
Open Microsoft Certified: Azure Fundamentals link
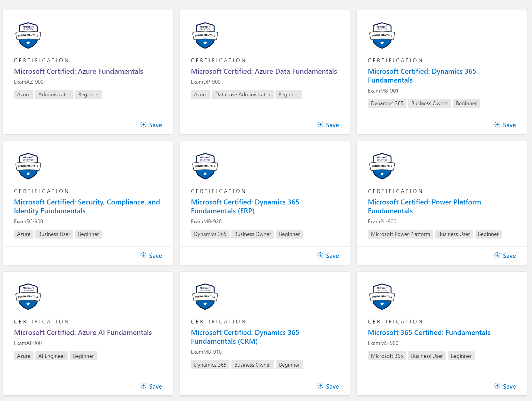78,71
